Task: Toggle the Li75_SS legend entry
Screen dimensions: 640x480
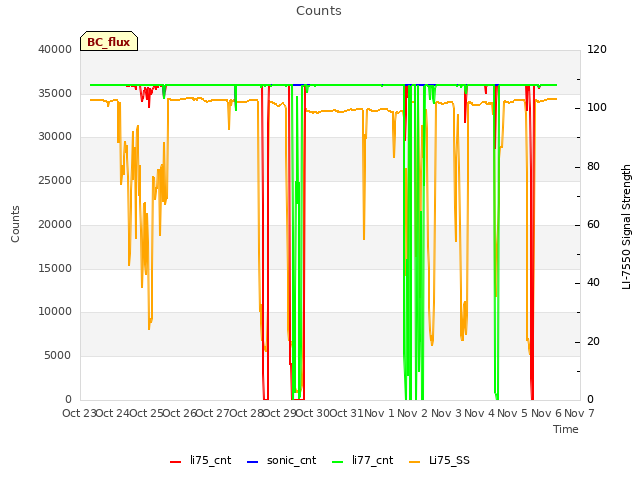Action: pos(439,460)
